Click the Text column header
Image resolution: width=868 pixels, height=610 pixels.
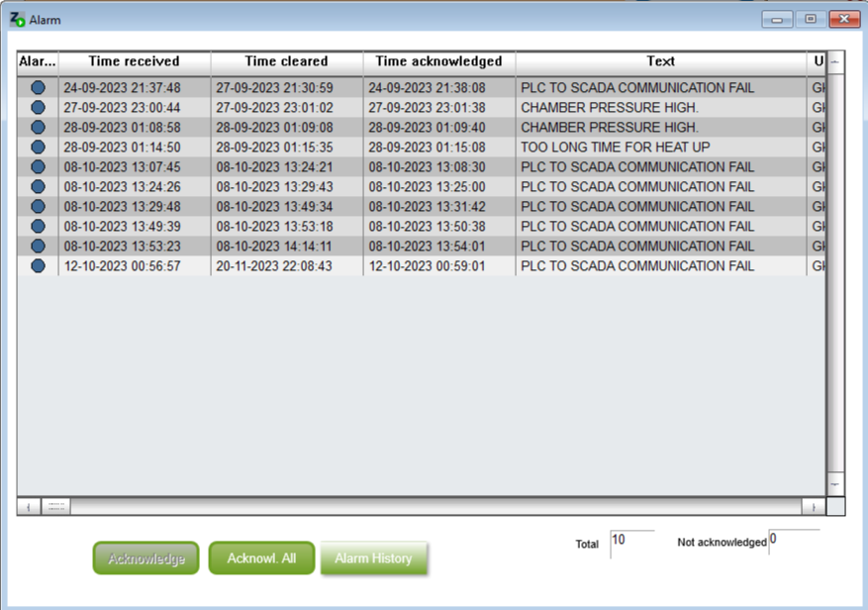661,62
